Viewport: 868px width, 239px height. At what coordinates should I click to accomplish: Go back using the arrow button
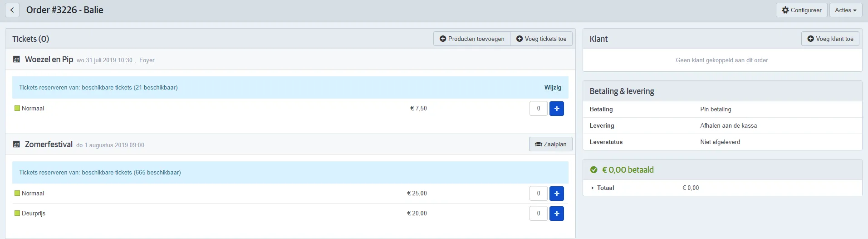pyautogui.click(x=12, y=10)
